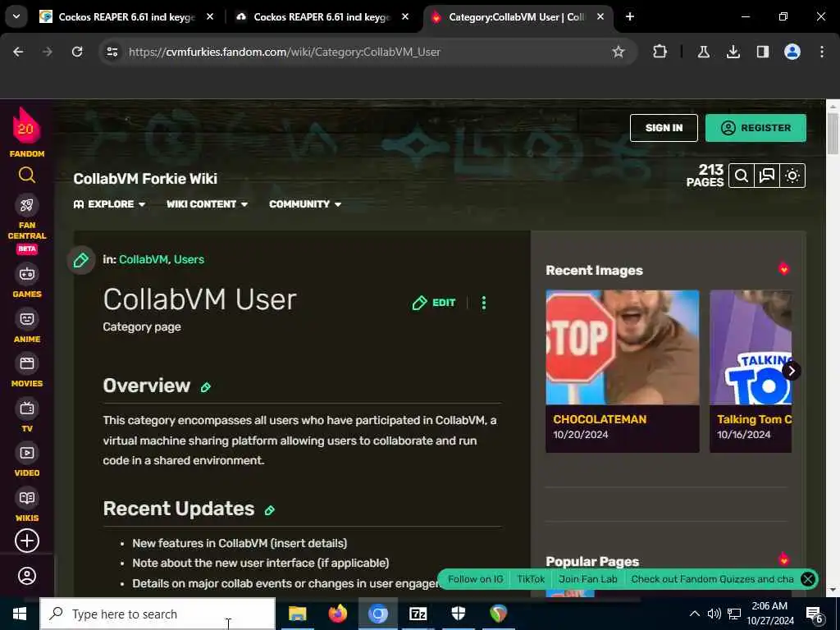Image resolution: width=840 pixels, height=630 pixels.
Task: Click Join Fan Lab banner link
Action: pos(587,579)
